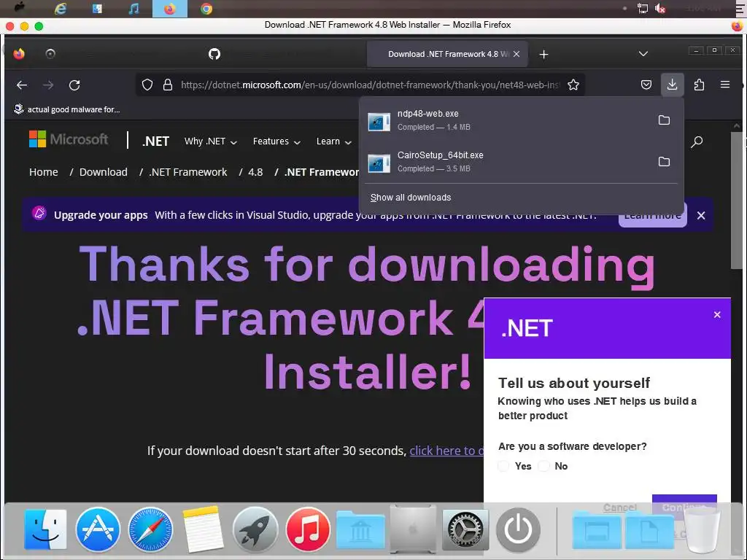Viewport: 747px width, 560px height.
Task: Open Music app in the dock
Action: (308, 529)
